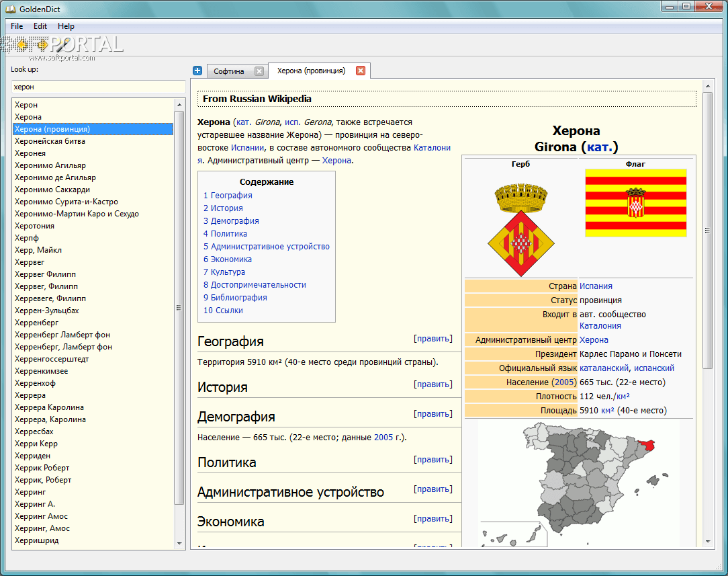The width and height of the screenshot is (728, 576).
Task: Jump to contents entry 9 Библиография
Action: pyautogui.click(x=236, y=298)
